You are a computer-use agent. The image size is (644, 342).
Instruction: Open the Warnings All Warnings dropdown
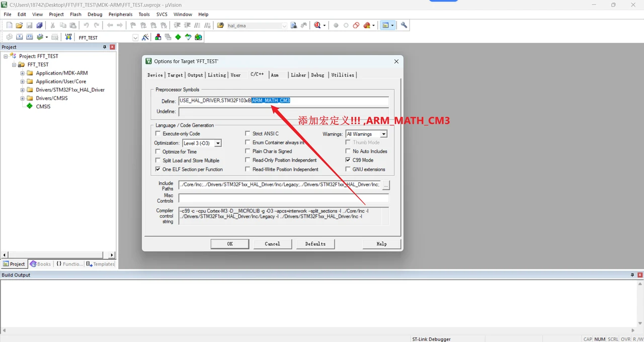point(383,134)
